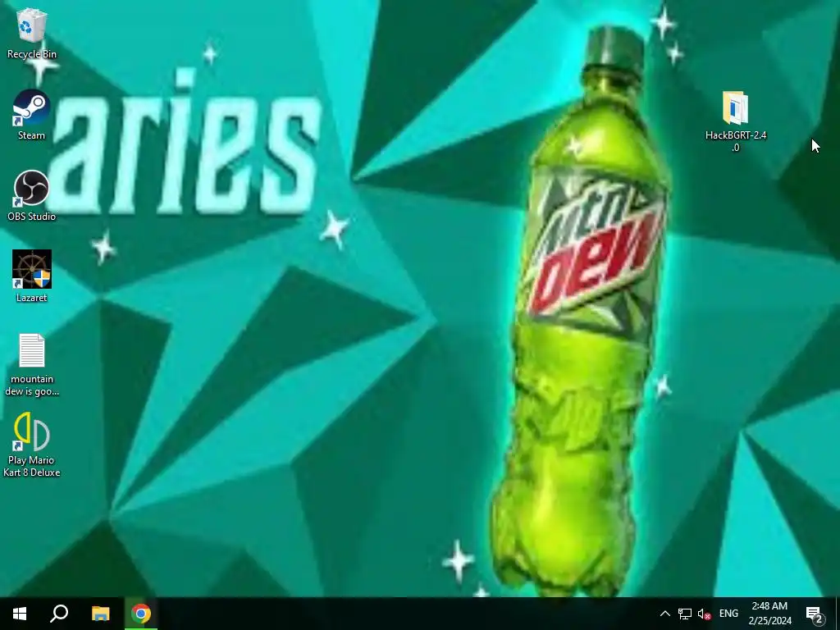Select the 'mountain dew is goo...' text file

coord(32,364)
